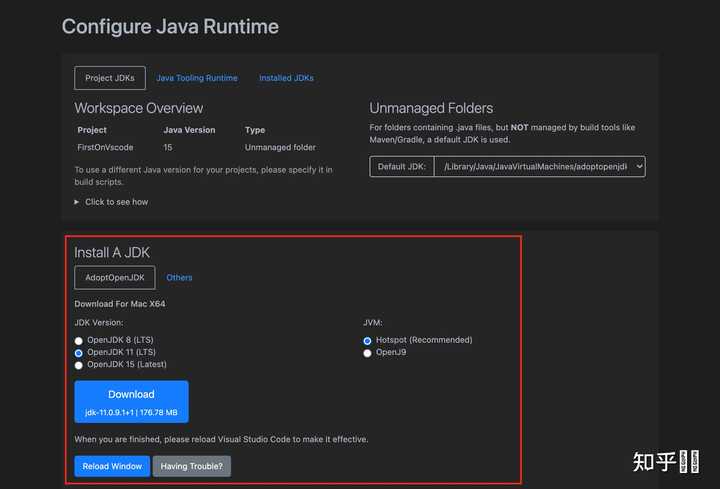Click the FirstOnVscode project entry

point(106,146)
